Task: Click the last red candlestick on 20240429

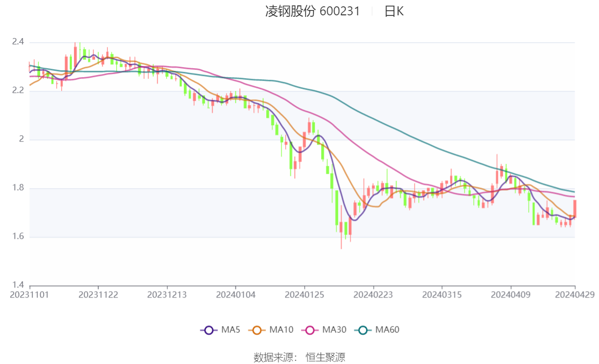Action: [x=575, y=209]
